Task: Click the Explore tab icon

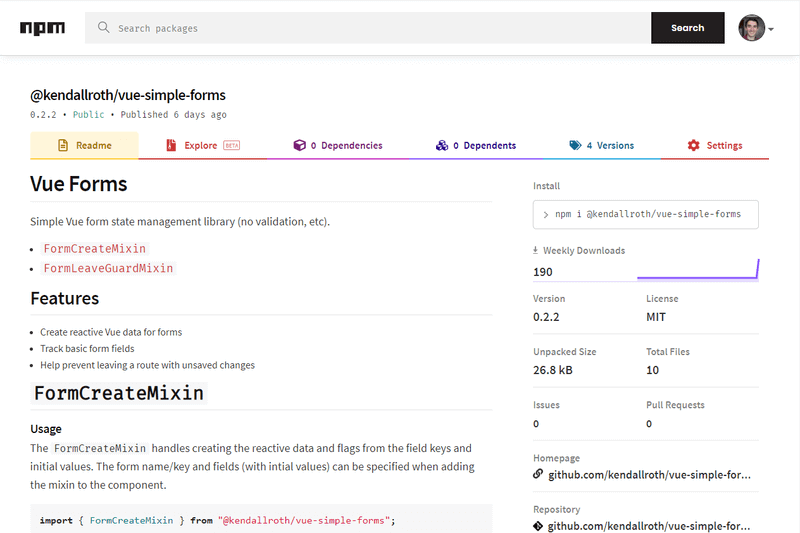Action: tap(172, 146)
